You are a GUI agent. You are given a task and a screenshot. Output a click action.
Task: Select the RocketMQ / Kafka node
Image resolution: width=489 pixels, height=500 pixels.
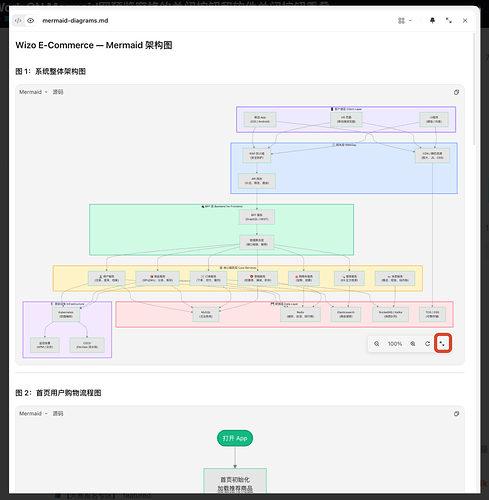click(390, 314)
